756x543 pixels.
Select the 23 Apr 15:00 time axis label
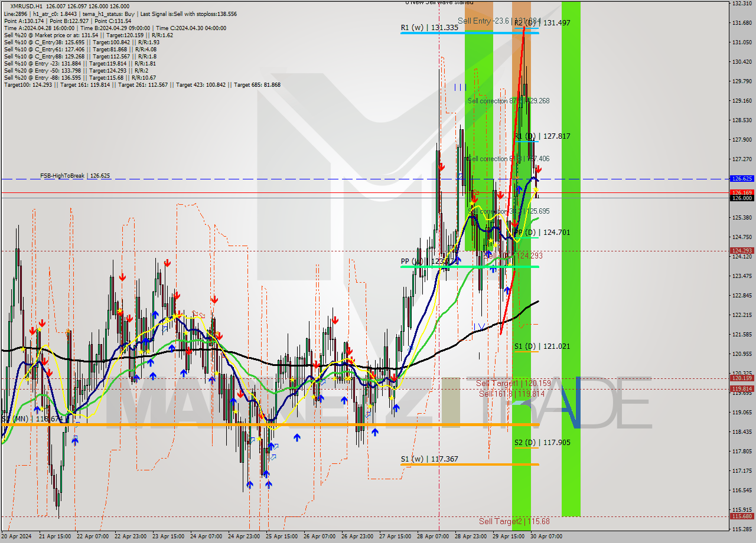(x=168, y=537)
